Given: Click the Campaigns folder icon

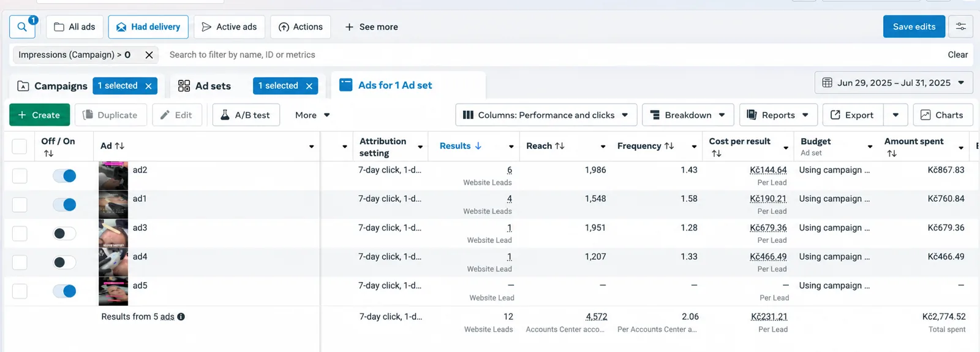Looking at the screenshot, I should (x=23, y=86).
